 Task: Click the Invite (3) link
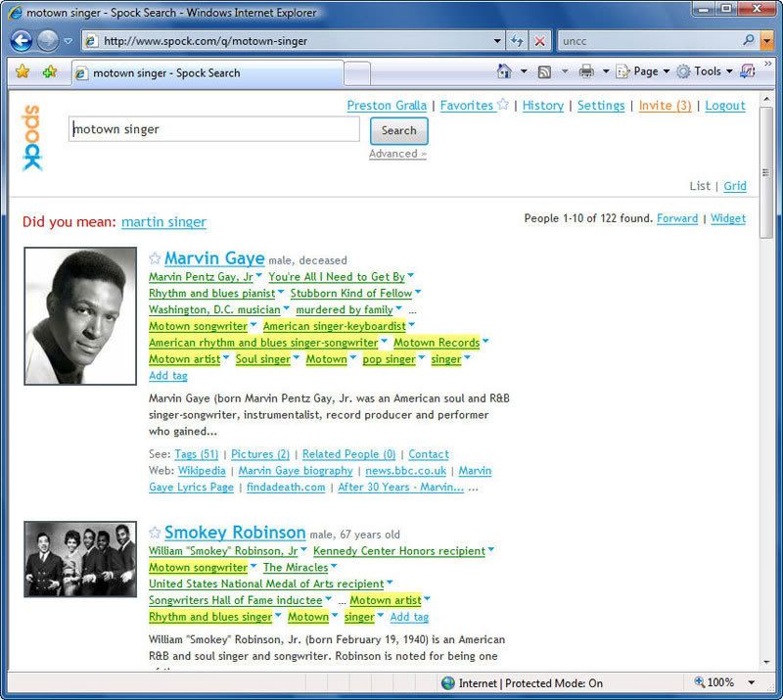(x=665, y=106)
